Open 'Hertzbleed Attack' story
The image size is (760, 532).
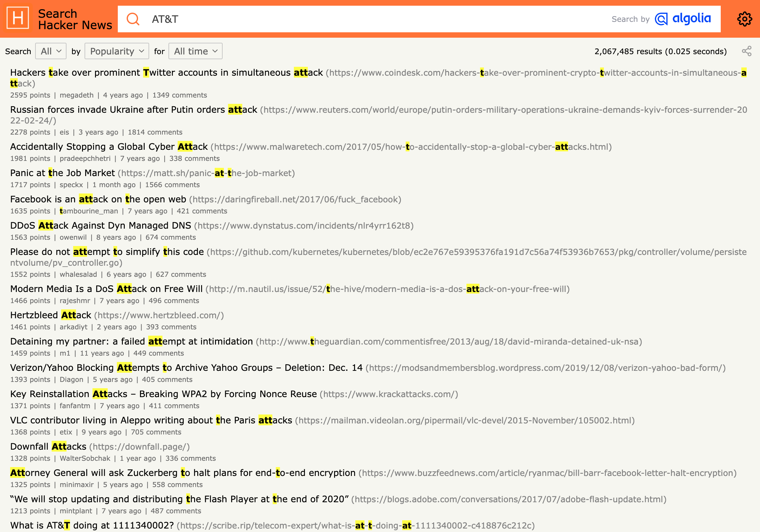pyautogui.click(x=51, y=315)
